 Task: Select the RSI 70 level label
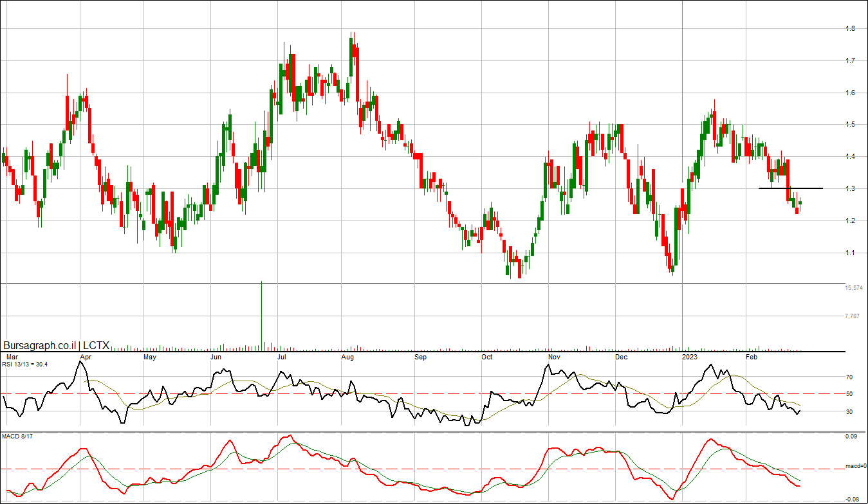tap(849, 377)
